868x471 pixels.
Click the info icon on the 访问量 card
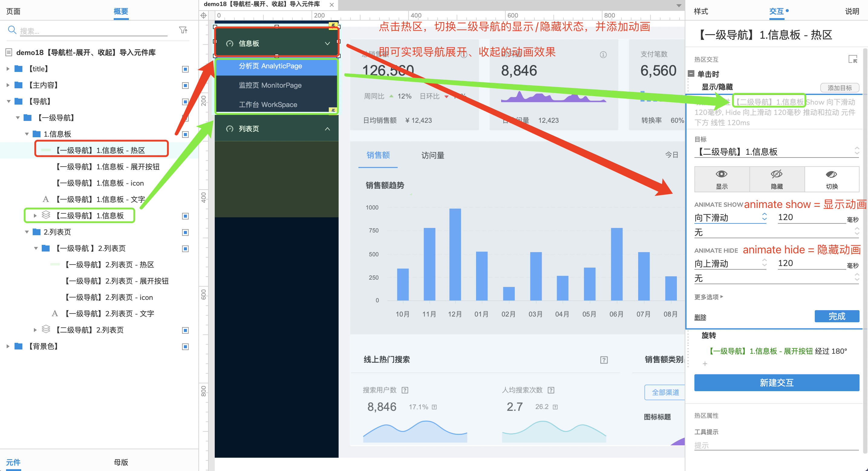pyautogui.click(x=603, y=55)
